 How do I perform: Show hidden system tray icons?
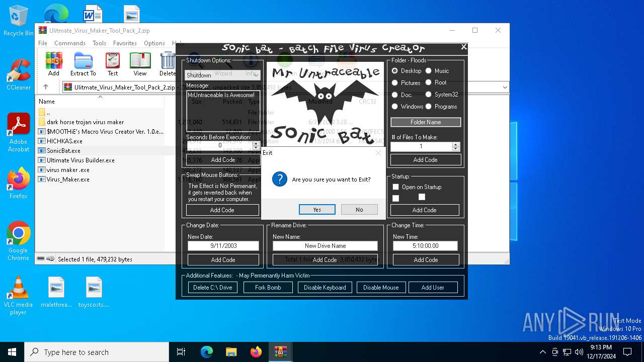(x=542, y=352)
